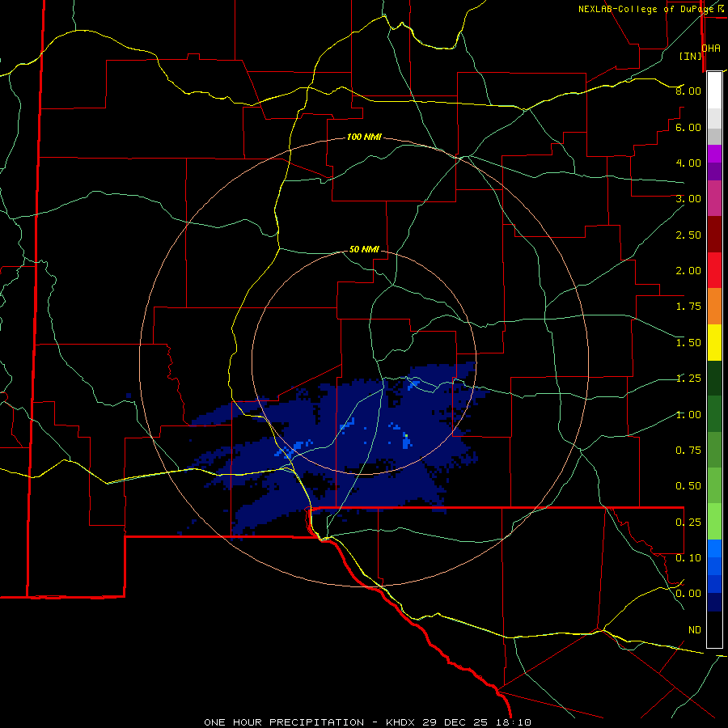Click the 1.75 legend value
728x728 pixels.
coord(688,307)
